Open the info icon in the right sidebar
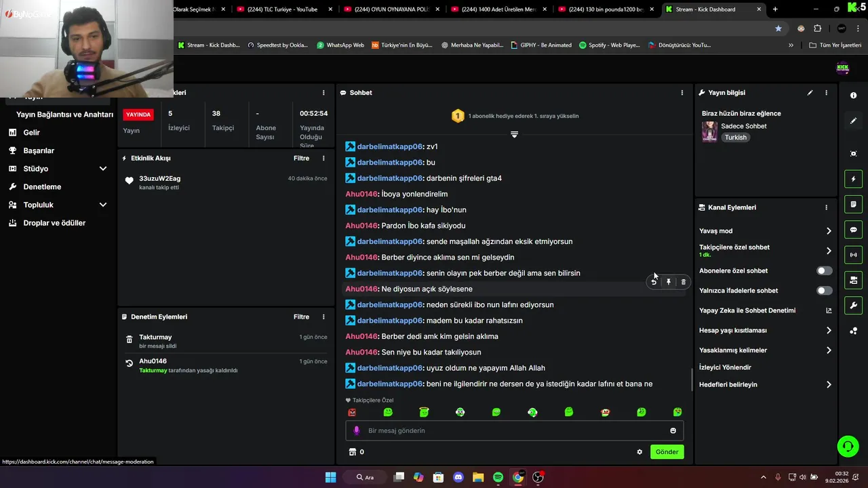 click(853, 96)
